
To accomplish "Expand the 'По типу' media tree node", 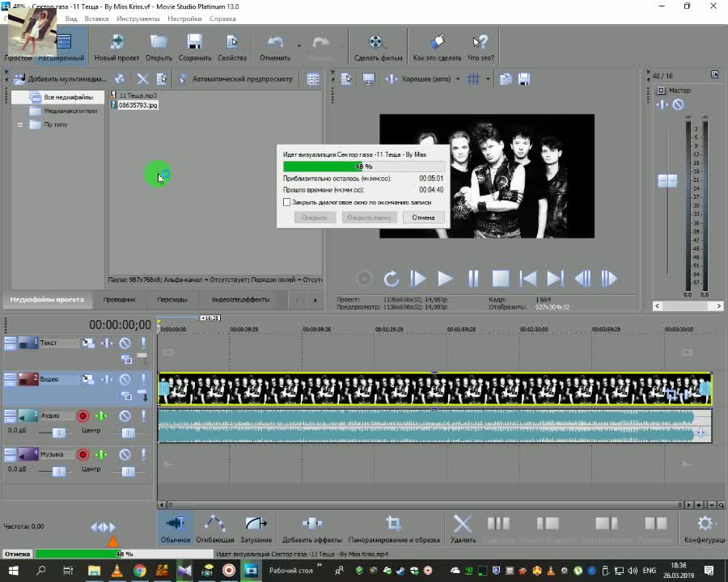I will point(20,125).
